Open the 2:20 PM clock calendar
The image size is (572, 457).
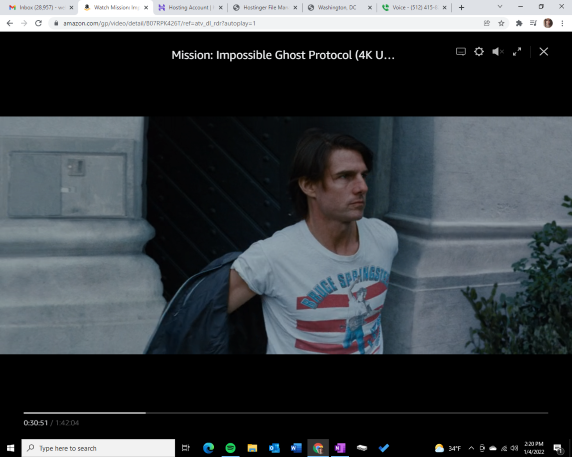click(x=534, y=448)
